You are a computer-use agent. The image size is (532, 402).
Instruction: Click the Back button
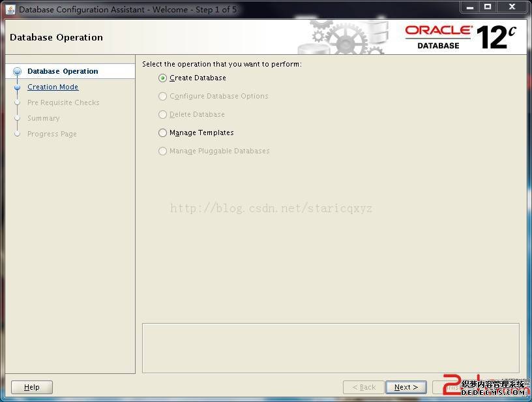(364, 387)
